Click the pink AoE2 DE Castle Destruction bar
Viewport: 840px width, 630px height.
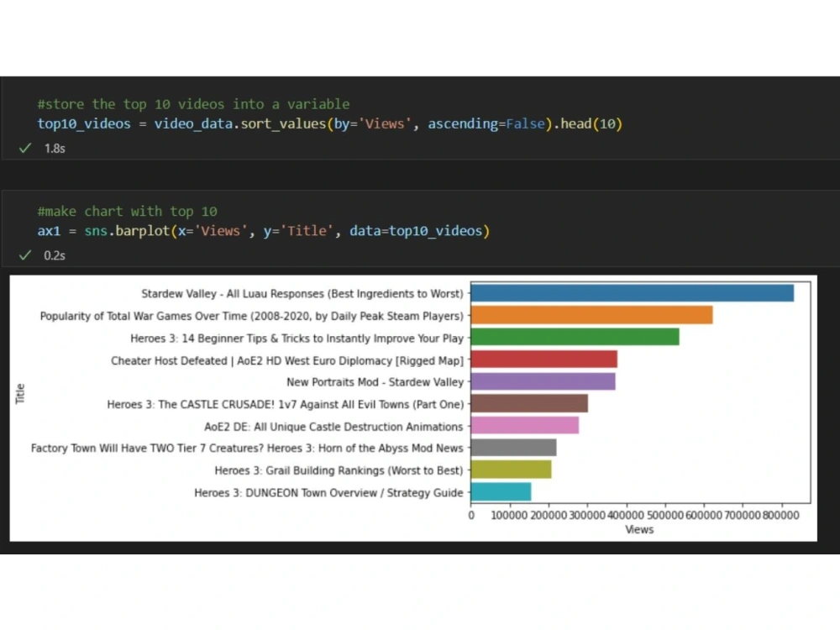(x=524, y=425)
